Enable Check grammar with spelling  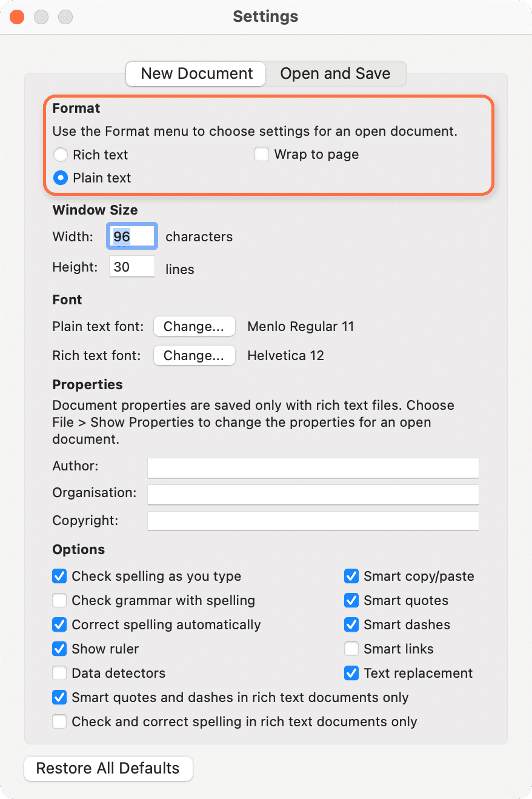click(x=59, y=600)
